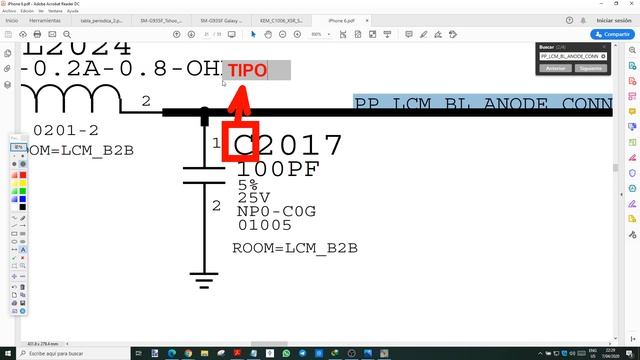Click the horizontal scrollbar thumb
The image size is (640, 360).
pos(269,344)
